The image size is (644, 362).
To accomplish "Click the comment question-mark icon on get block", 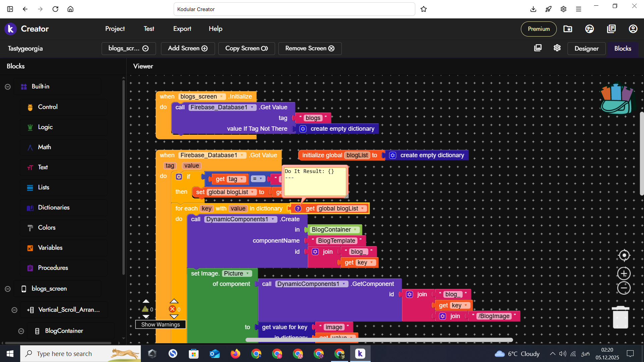I will click(x=298, y=209).
